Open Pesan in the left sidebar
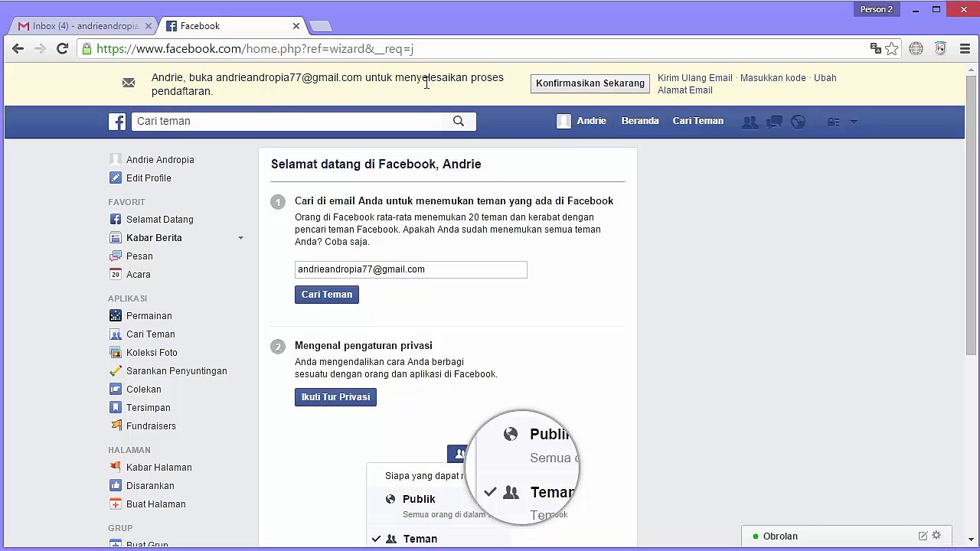The height and width of the screenshot is (551, 980). [x=139, y=256]
